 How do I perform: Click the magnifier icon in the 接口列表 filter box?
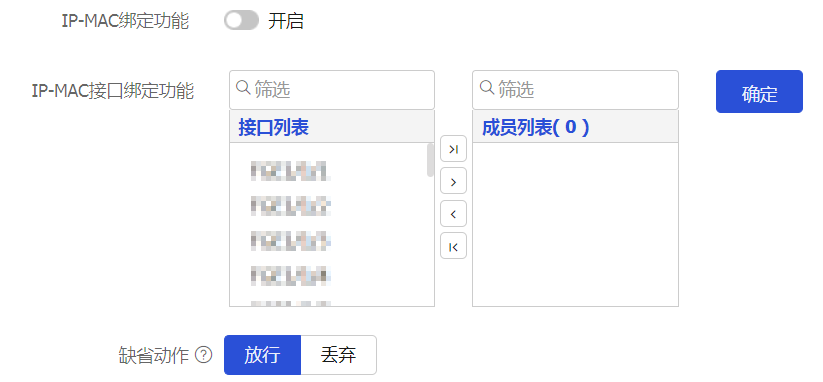[x=243, y=88]
